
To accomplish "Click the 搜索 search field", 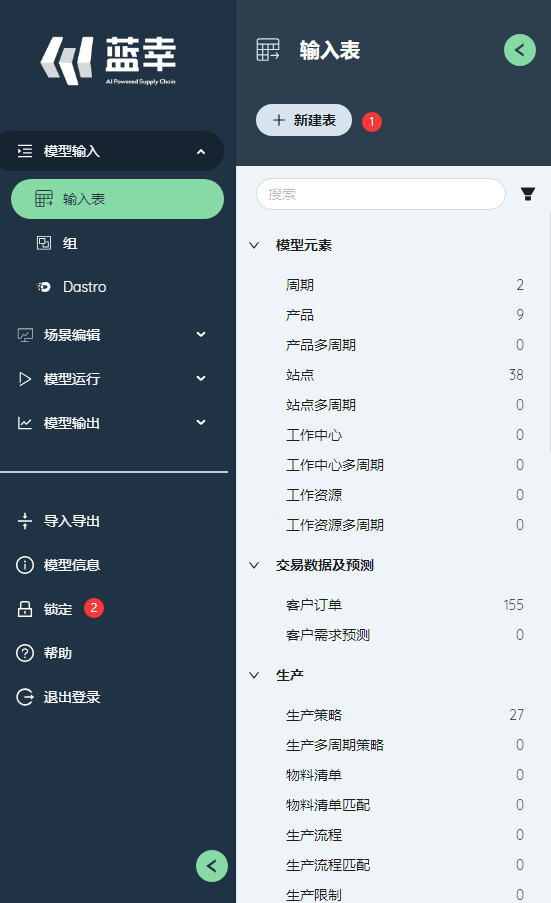I will pyautogui.click(x=381, y=194).
